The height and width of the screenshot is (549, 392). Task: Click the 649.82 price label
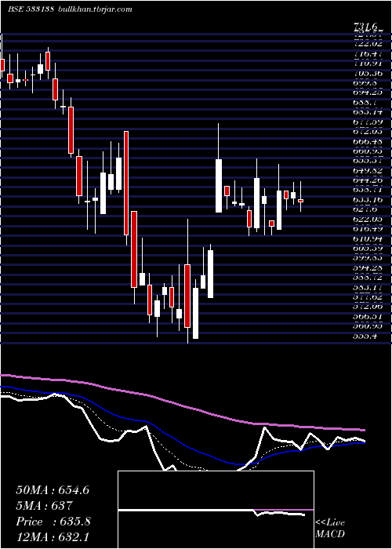tap(368, 170)
